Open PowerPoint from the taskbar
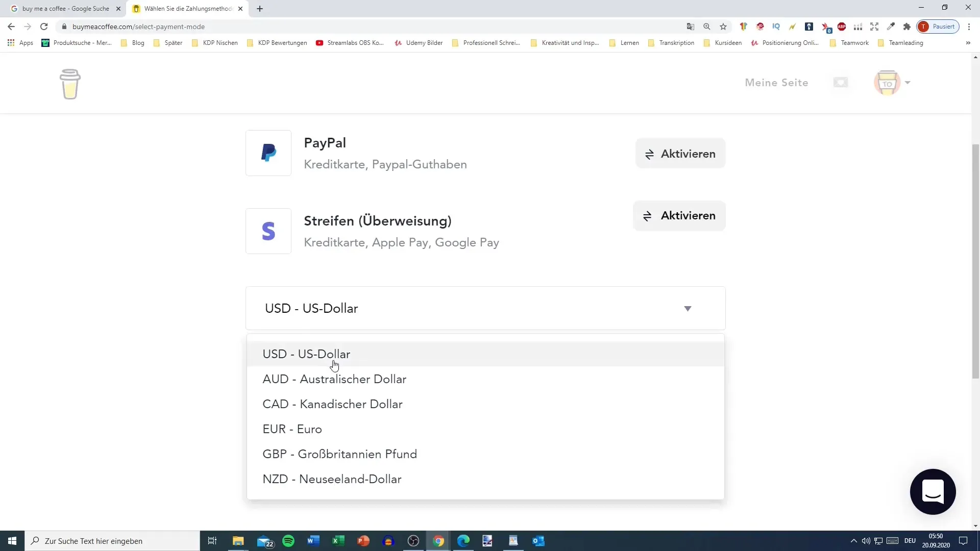This screenshot has height=551, width=980. click(x=363, y=541)
